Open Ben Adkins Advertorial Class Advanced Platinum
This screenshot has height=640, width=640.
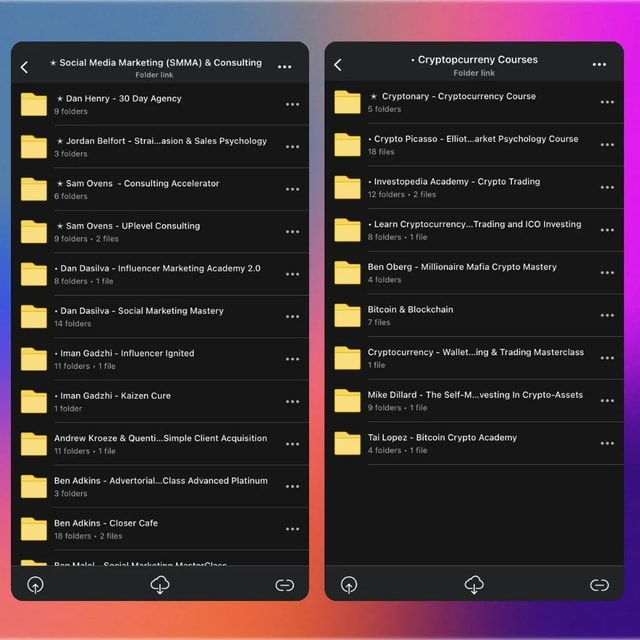[160, 487]
